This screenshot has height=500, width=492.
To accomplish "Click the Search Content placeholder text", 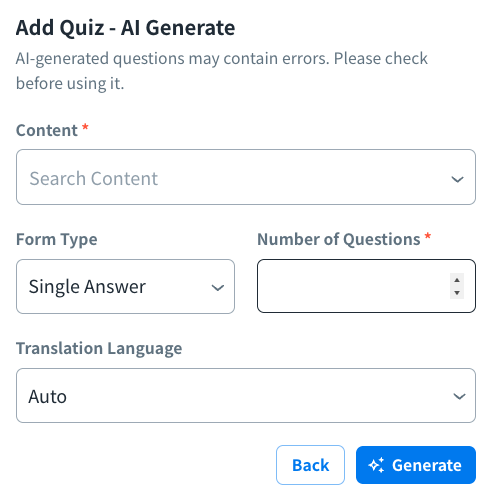I will pyautogui.click(x=94, y=178).
